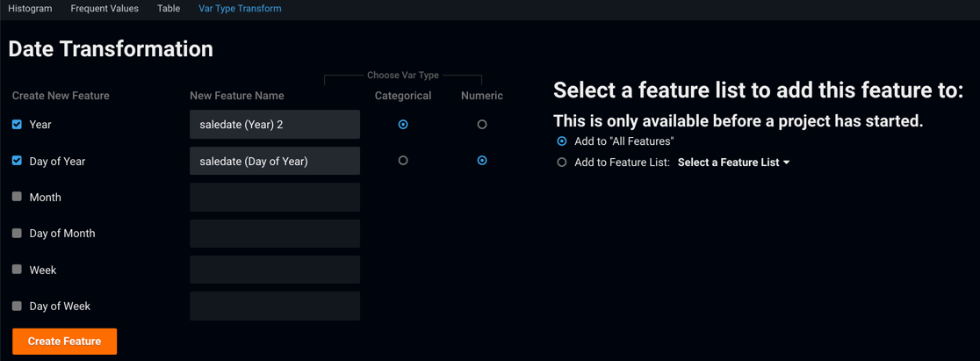Open the Select a Feature List dropdown

click(733, 162)
